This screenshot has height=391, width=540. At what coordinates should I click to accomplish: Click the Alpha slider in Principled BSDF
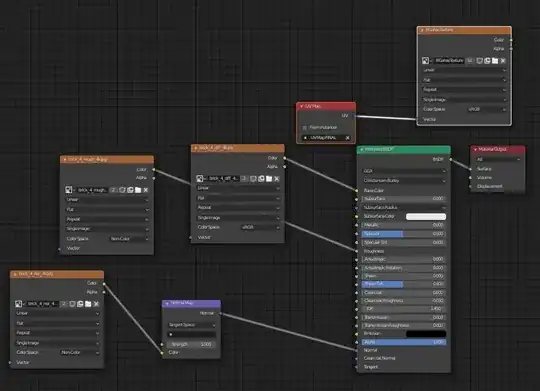(x=404, y=342)
